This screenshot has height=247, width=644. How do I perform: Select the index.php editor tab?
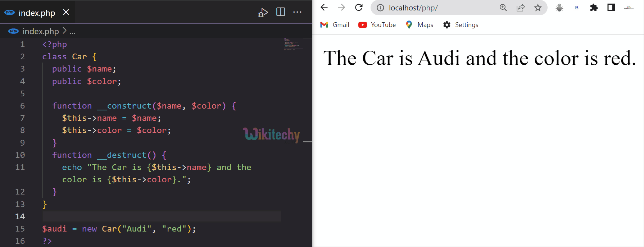point(37,12)
